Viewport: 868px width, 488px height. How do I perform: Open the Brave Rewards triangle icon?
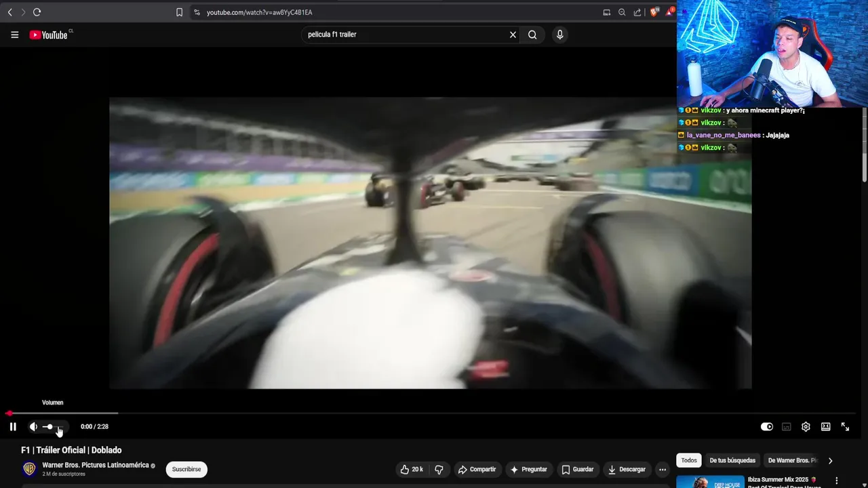[670, 12]
